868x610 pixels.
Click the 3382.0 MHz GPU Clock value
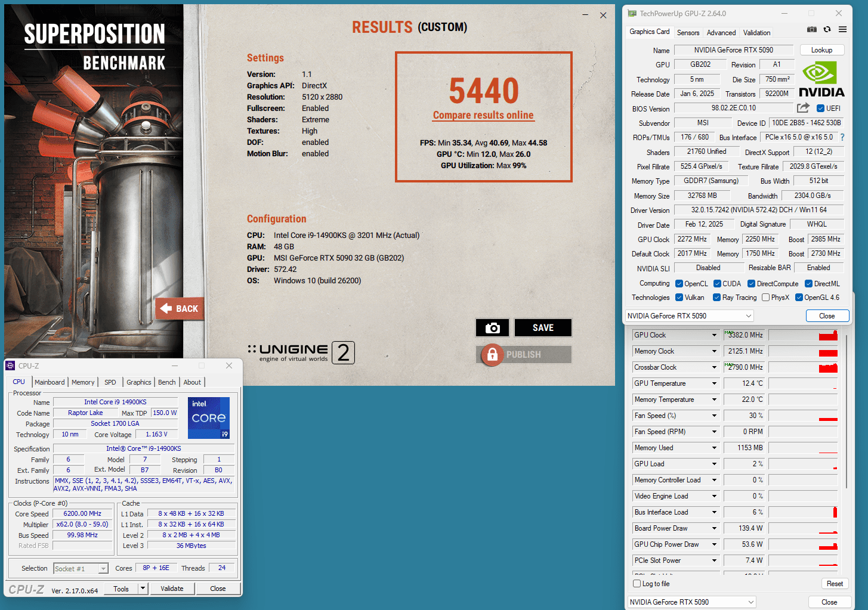tap(745, 335)
